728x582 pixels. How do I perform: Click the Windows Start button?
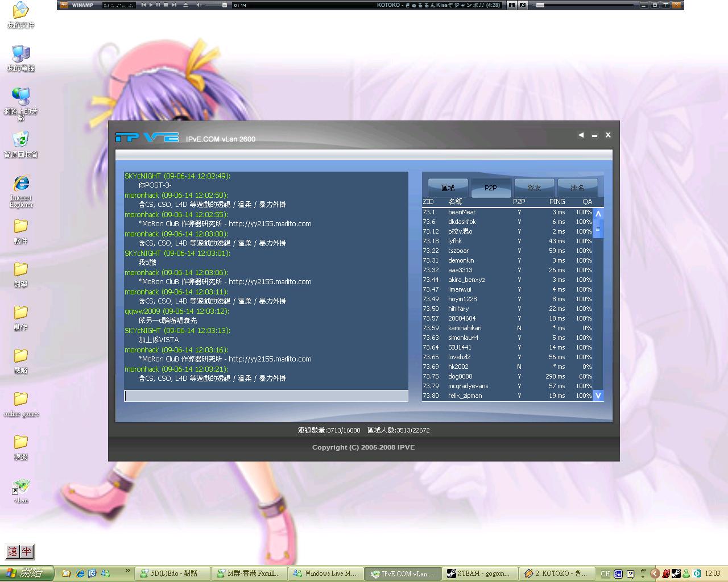pos(26,573)
